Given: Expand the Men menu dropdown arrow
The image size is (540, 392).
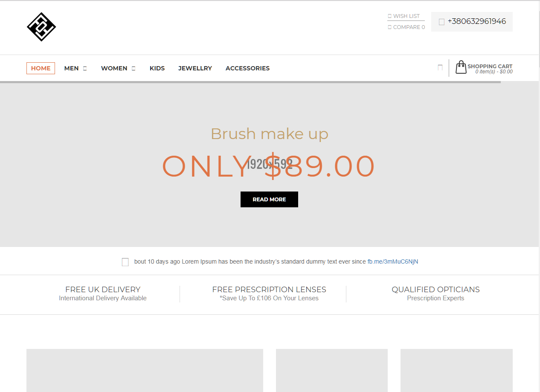Looking at the screenshot, I should (x=85, y=68).
